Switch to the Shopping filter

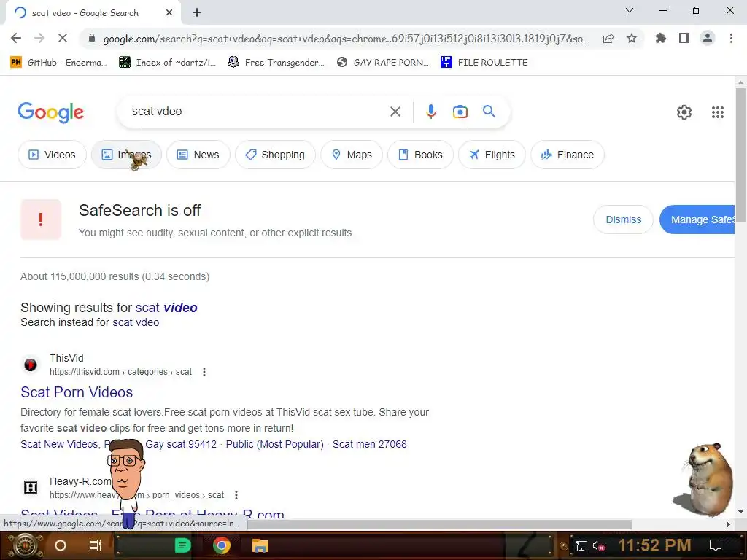click(x=275, y=155)
